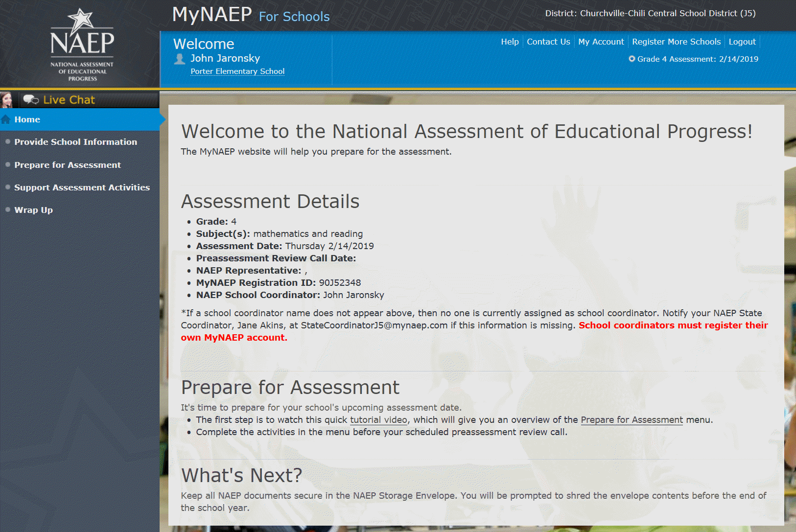Click the MyNAEP For Schools title

[x=251, y=15]
